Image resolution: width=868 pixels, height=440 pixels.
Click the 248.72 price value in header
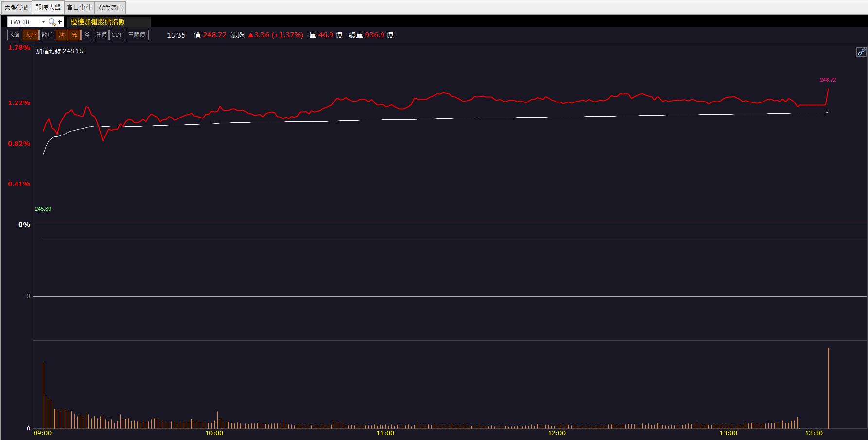coord(215,35)
